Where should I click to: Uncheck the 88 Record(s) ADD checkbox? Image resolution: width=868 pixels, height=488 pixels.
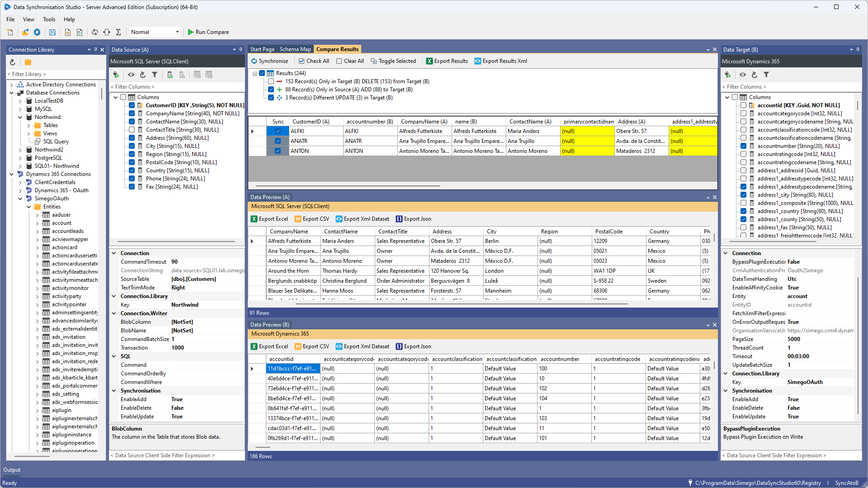(271, 90)
